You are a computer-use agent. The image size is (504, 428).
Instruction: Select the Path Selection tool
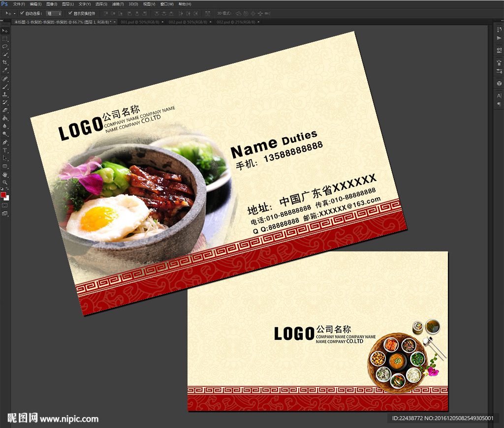coord(4,158)
